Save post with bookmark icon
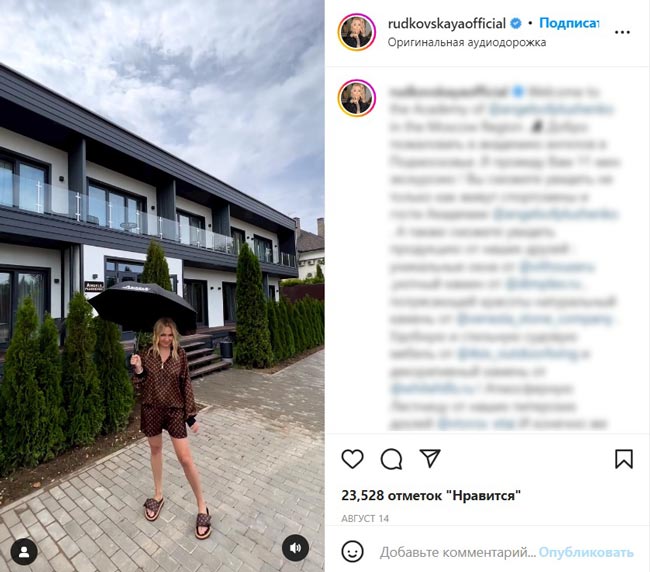Screen dimensions: 650x572 click(624, 459)
